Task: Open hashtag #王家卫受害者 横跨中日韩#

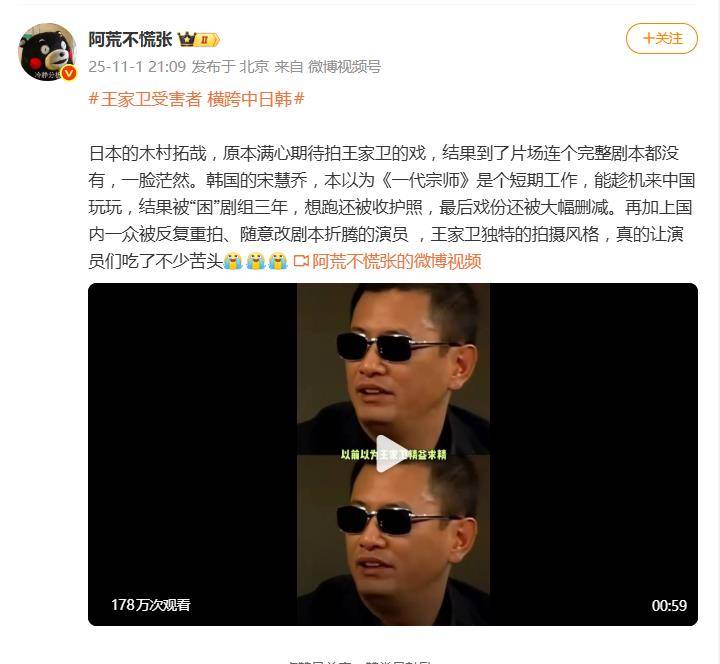Action: [196, 99]
